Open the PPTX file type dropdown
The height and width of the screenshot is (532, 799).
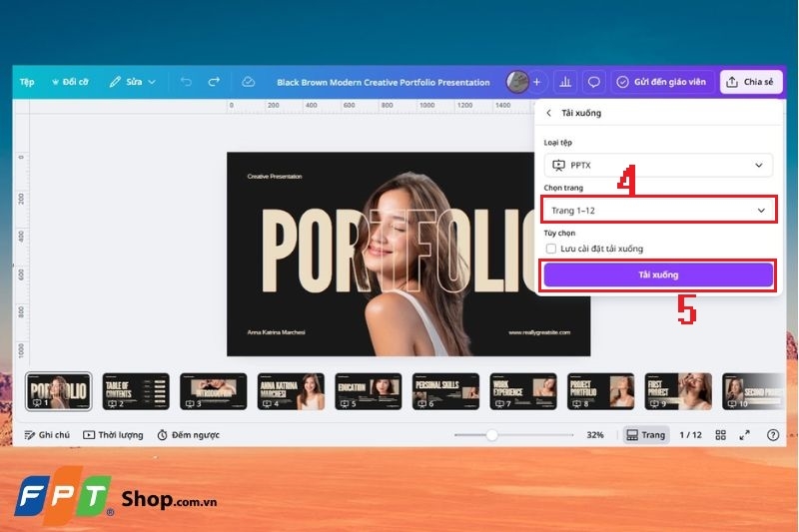point(658,165)
